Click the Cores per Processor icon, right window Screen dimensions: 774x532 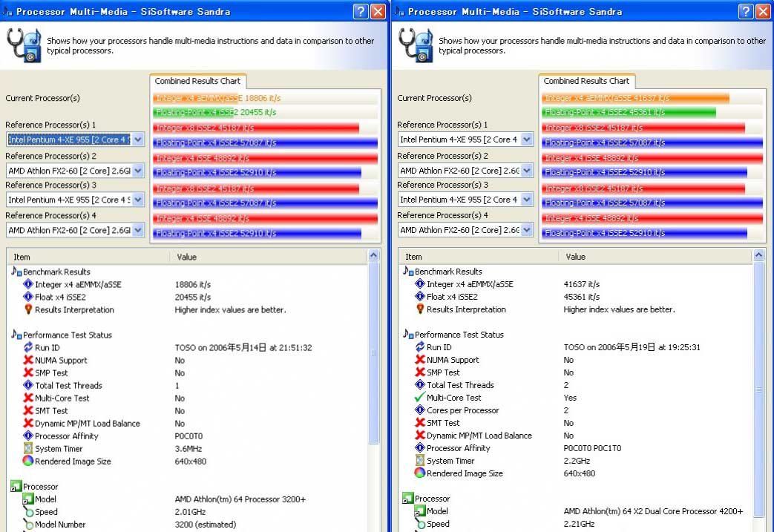click(x=419, y=410)
